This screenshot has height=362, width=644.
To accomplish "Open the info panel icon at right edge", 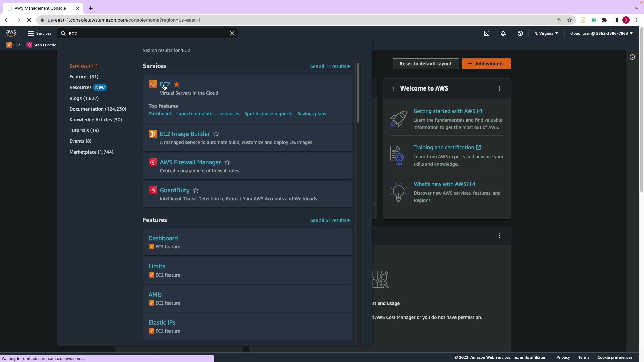I will (x=632, y=57).
